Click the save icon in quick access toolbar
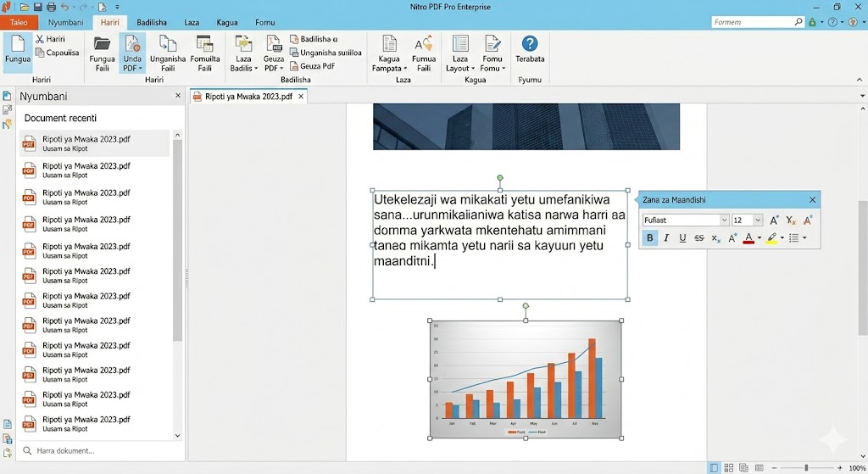The image size is (868, 474). tap(37, 7)
